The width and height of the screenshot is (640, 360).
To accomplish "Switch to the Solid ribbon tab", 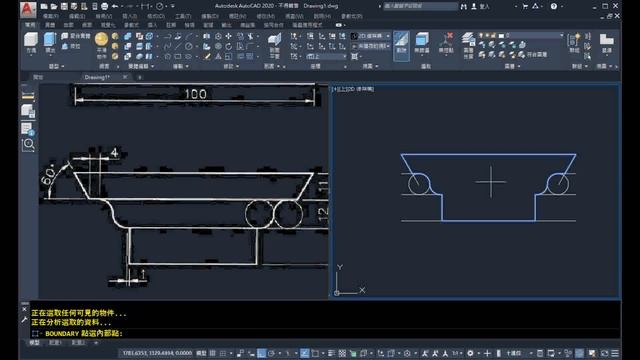I will (50, 25).
